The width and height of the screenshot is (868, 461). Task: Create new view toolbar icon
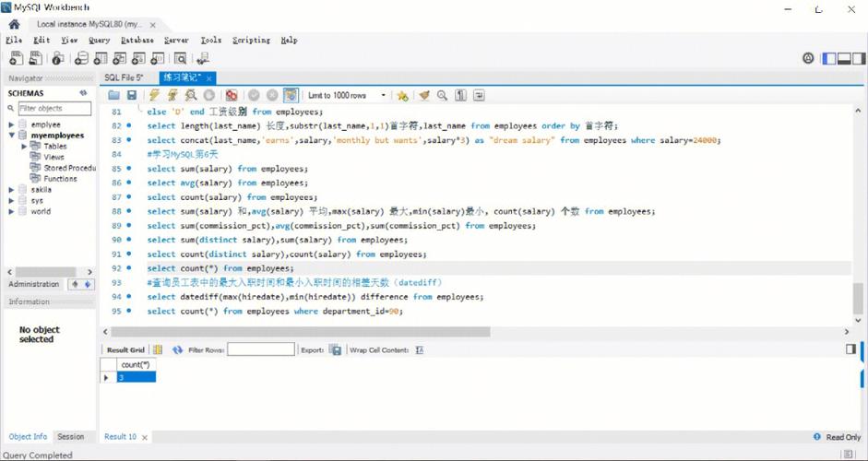(x=120, y=58)
